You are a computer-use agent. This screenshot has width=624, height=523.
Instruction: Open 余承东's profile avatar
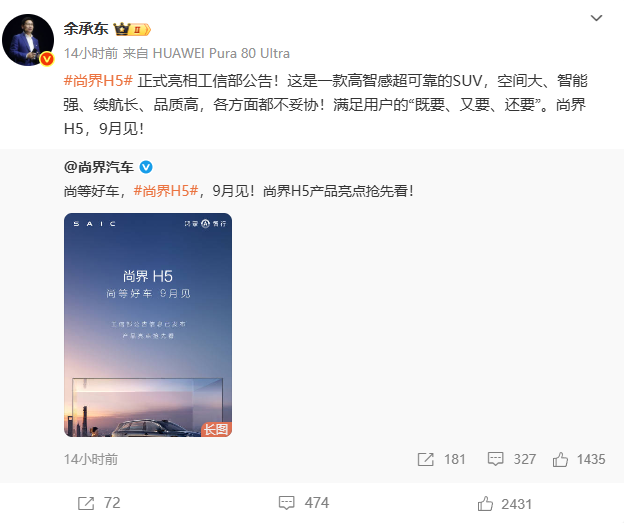[28, 40]
